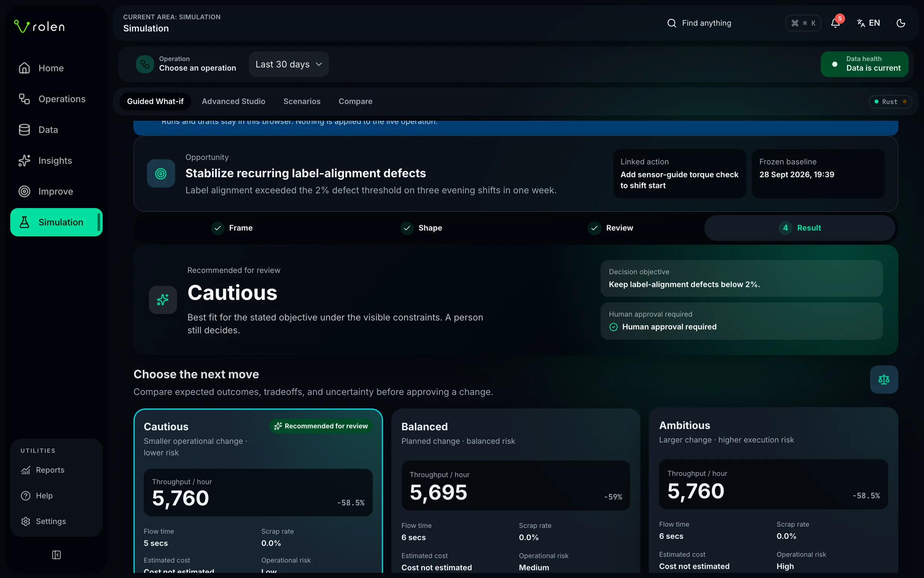Change language from EN

click(869, 23)
